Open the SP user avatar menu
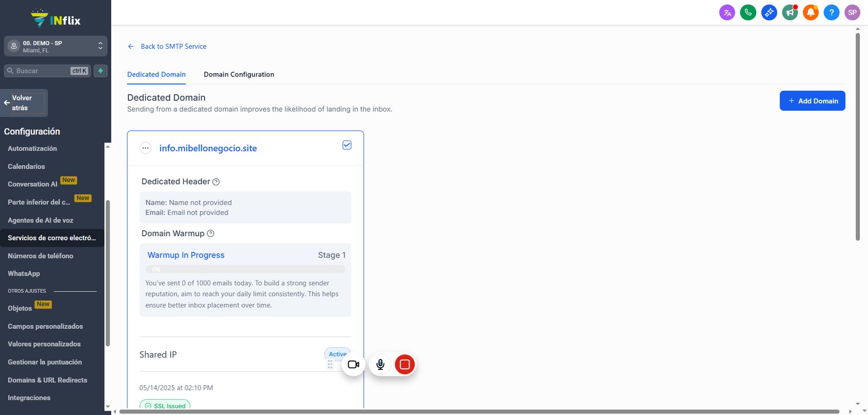Viewport: 868px width, 415px height. (852, 12)
